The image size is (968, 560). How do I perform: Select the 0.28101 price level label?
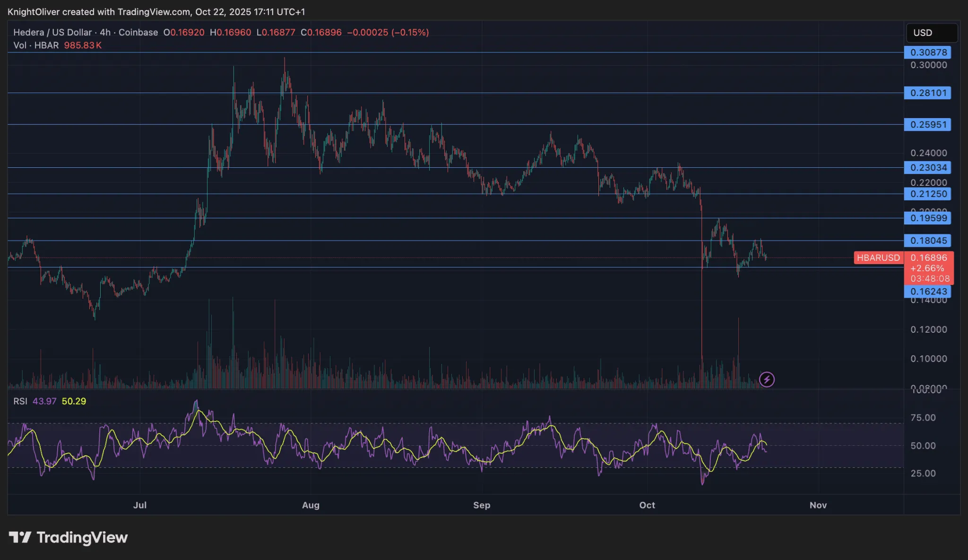928,93
